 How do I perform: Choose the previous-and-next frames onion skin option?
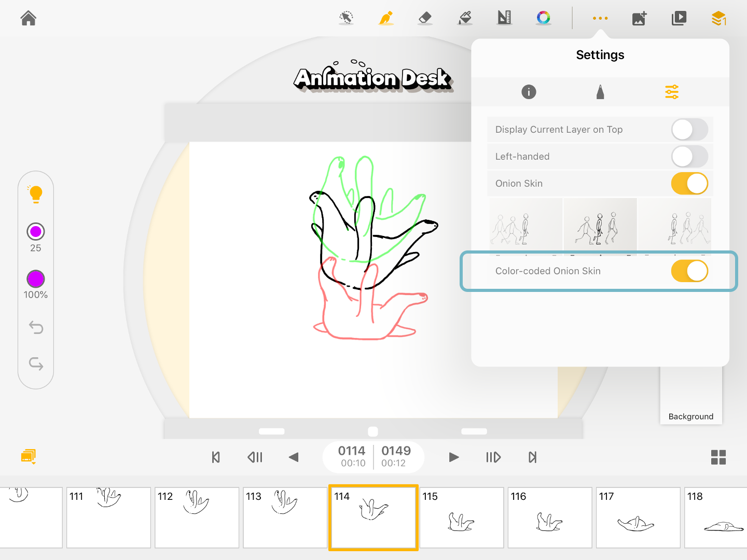pos(600,227)
